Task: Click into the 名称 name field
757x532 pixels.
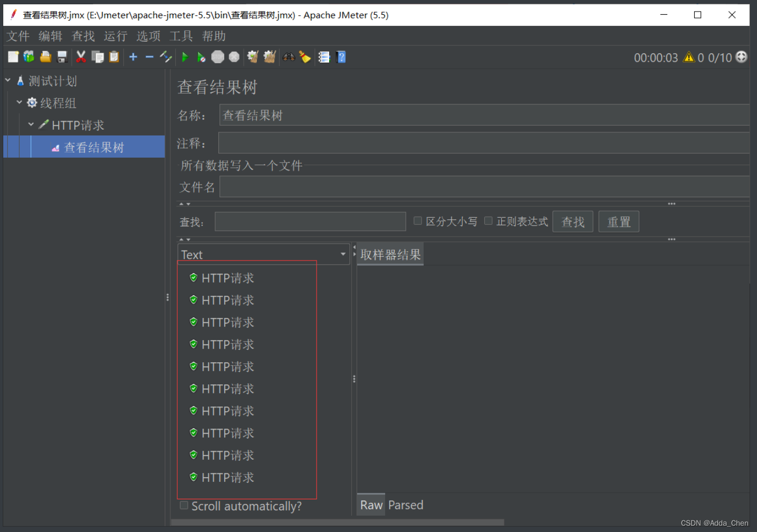Action: click(484, 114)
